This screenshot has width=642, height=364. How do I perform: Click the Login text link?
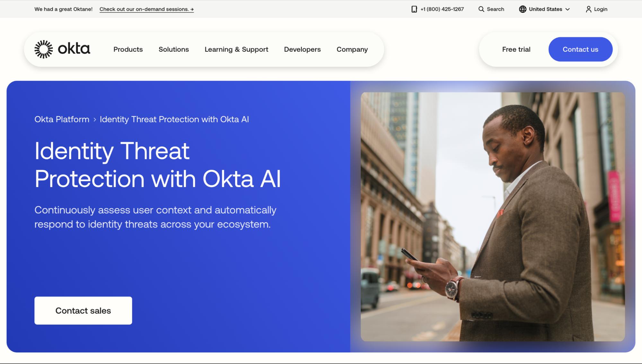600,9
